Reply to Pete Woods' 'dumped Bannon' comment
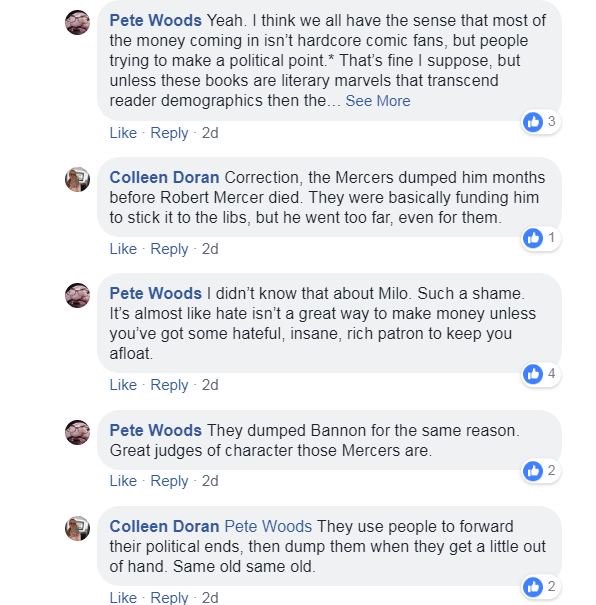The image size is (596, 605). (169, 481)
